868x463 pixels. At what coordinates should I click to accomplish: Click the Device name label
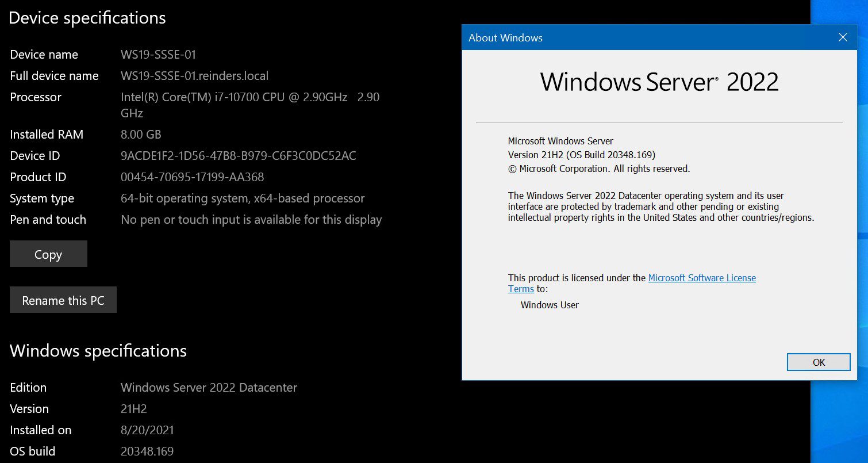tap(44, 55)
